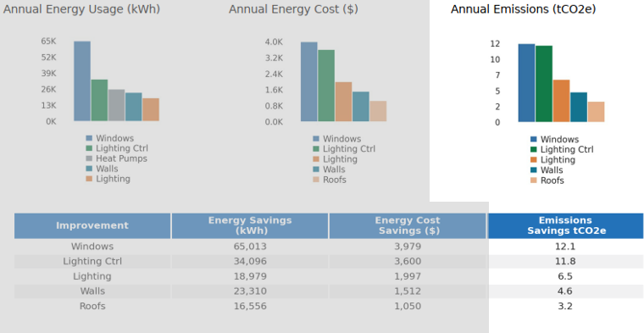Select the Lighting bar in Energy Usage chart
Image resolution: width=644 pixels, height=333 pixels.
click(151, 109)
